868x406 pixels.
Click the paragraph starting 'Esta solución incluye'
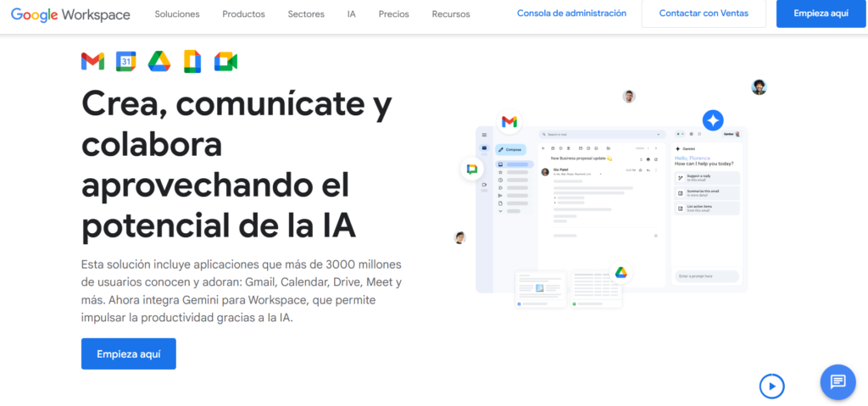tap(242, 291)
